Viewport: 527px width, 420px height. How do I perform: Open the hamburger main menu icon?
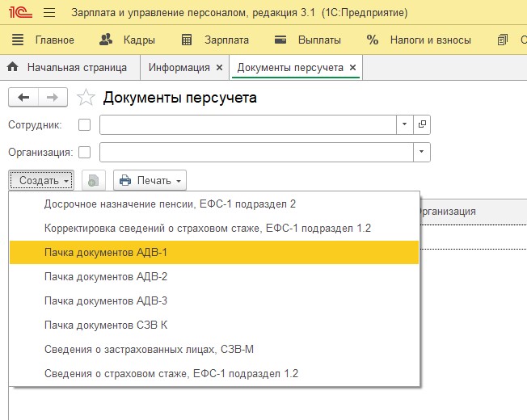[x=48, y=13]
